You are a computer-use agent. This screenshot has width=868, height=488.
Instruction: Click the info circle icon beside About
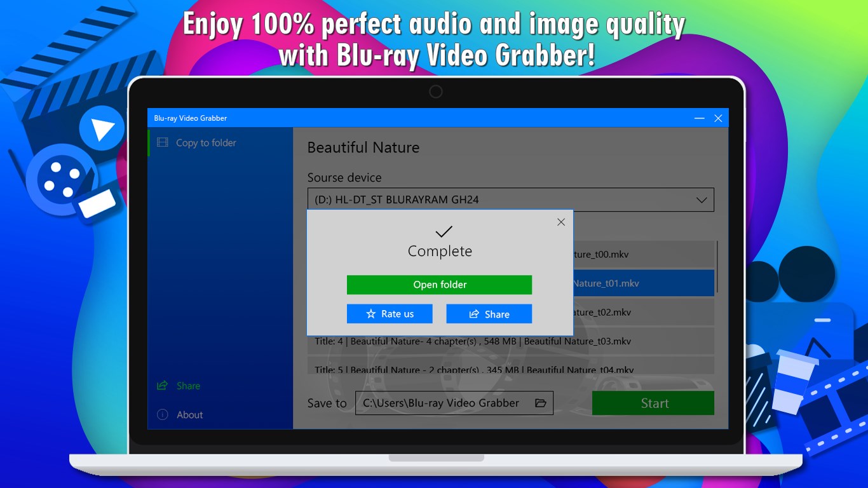point(163,415)
